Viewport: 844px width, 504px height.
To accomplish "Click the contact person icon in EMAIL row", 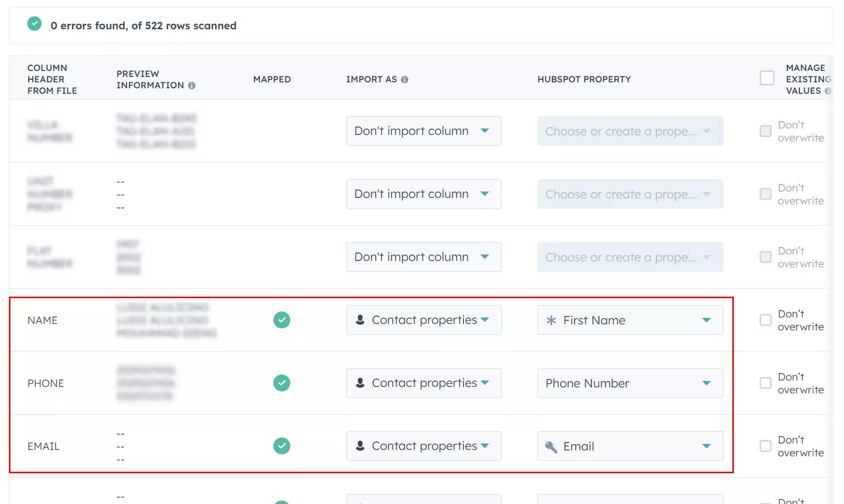I will click(360, 446).
